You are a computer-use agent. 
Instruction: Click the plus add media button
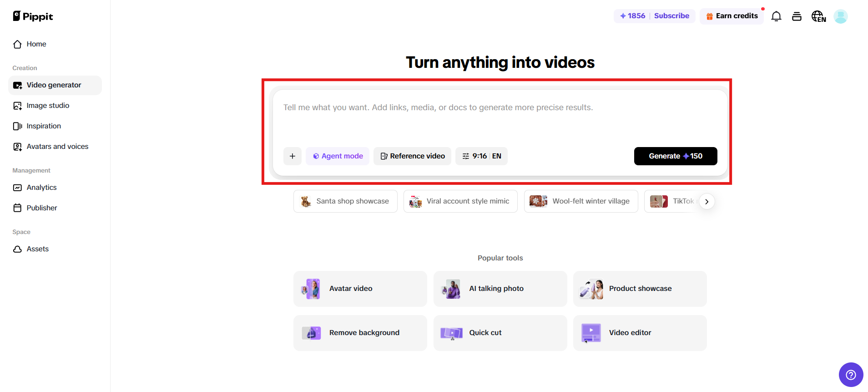coord(292,156)
